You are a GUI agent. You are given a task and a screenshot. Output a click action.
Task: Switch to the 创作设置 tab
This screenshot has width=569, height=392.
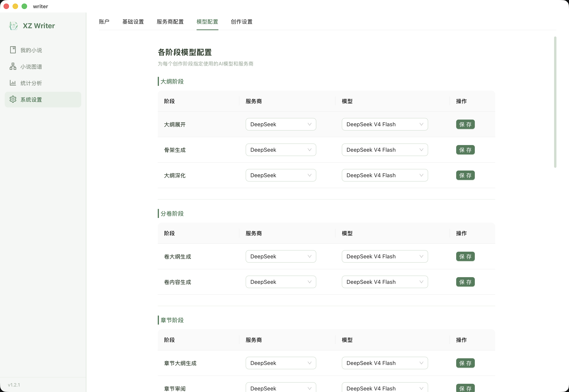pyautogui.click(x=242, y=22)
